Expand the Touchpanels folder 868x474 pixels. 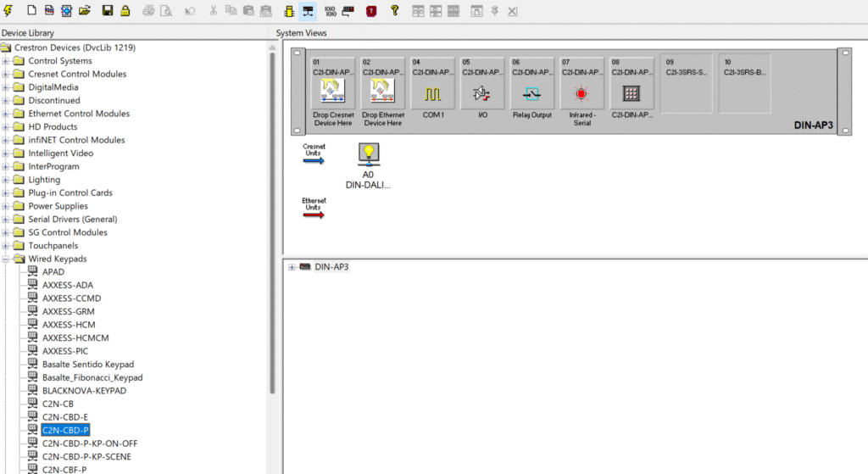6,246
